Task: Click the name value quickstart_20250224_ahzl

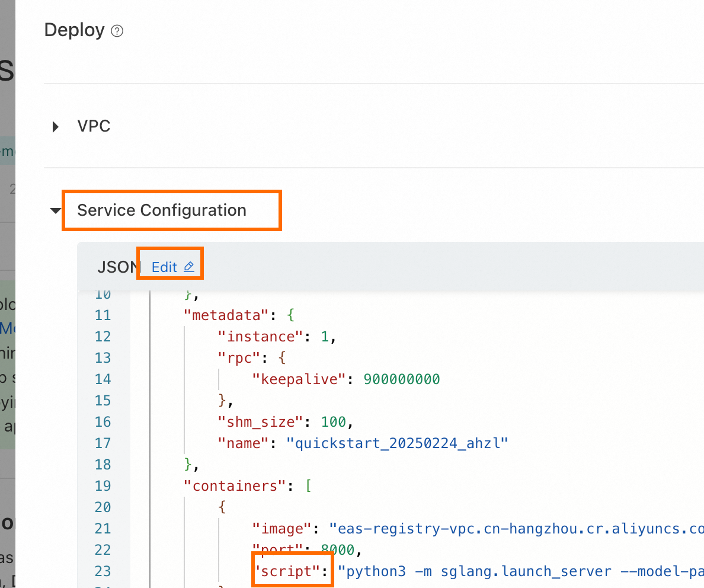Action: pos(397,443)
